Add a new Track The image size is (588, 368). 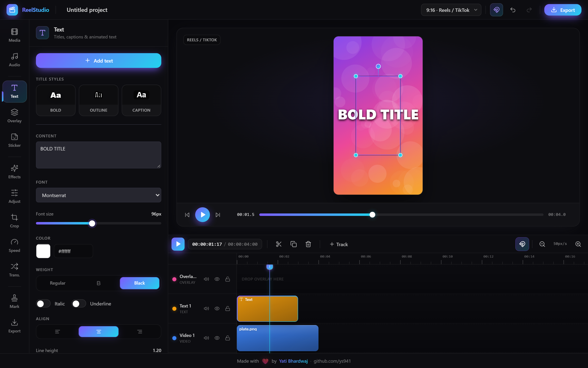(339, 244)
